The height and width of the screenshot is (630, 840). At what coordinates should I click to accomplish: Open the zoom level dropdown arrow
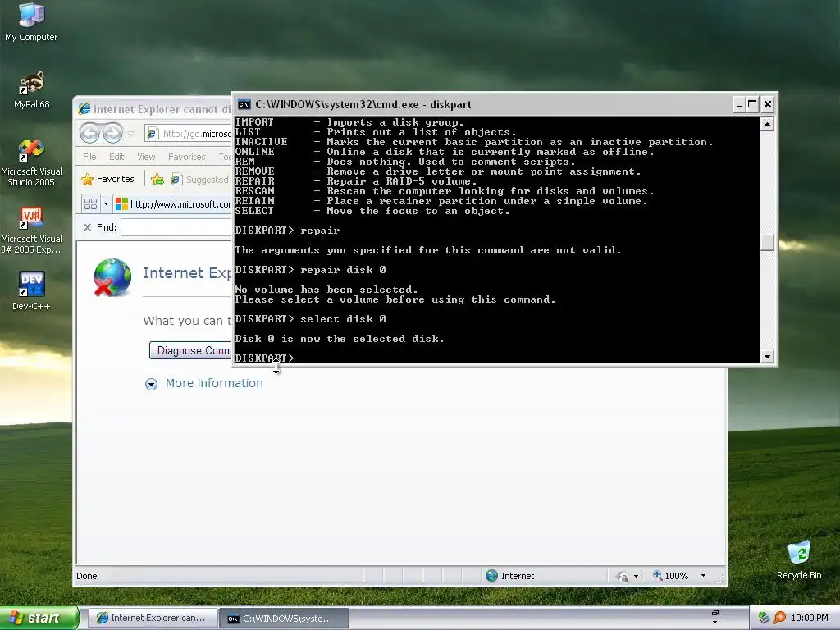click(x=703, y=576)
